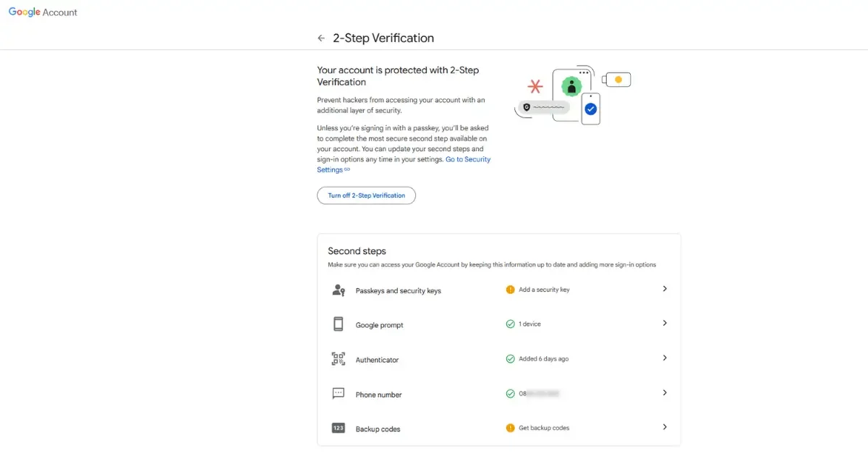Expand the Passkeys and security keys row chevron
This screenshot has width=868, height=456.
coord(665,289)
